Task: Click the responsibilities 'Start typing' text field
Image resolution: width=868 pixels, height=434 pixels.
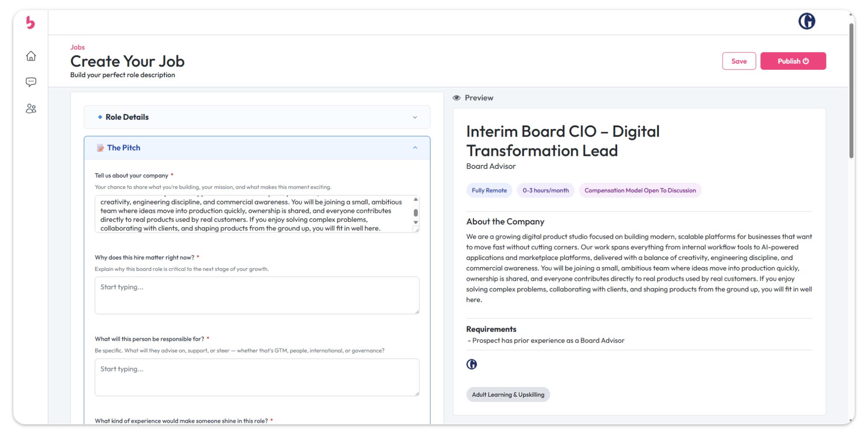Action: click(257, 377)
